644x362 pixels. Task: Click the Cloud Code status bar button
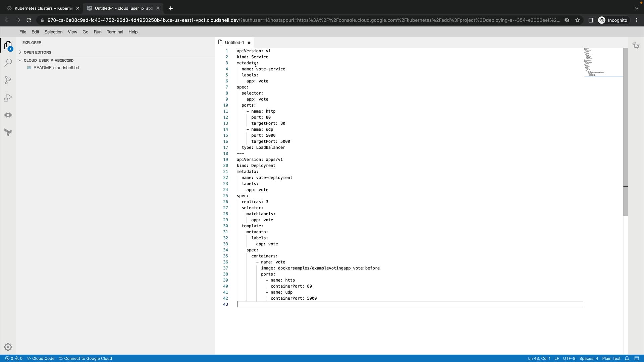pyautogui.click(x=41, y=358)
